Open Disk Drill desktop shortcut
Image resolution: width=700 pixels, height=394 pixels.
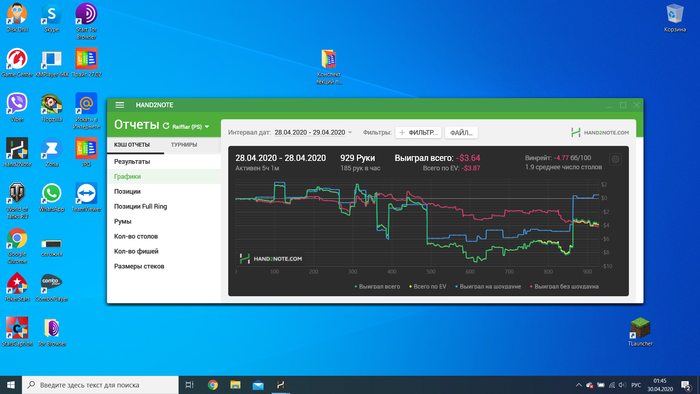(x=17, y=18)
